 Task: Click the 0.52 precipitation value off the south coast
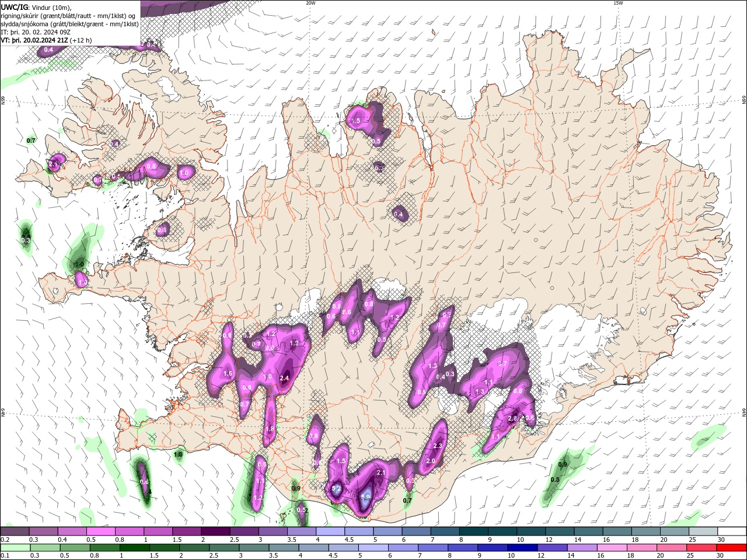pos(302,510)
